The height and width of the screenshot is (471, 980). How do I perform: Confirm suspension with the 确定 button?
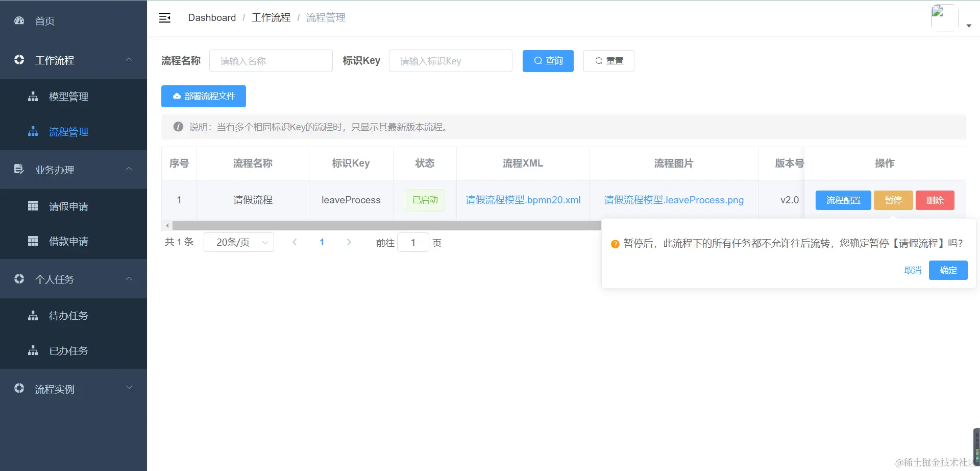coord(948,270)
